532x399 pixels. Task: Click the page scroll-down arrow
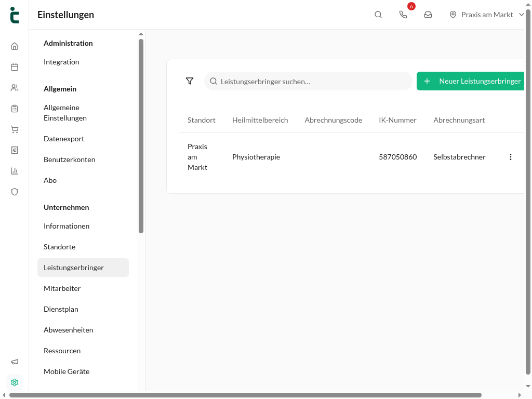point(528,387)
